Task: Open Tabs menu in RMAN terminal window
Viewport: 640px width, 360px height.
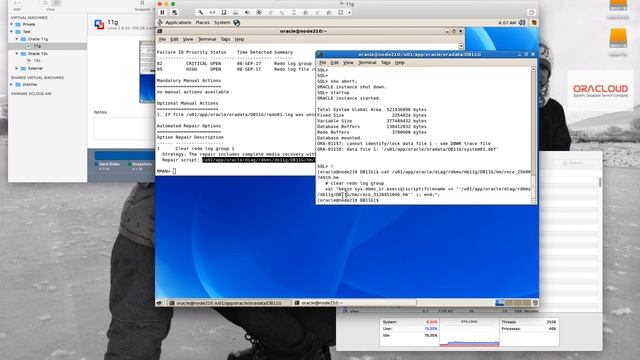Action: (x=225, y=39)
